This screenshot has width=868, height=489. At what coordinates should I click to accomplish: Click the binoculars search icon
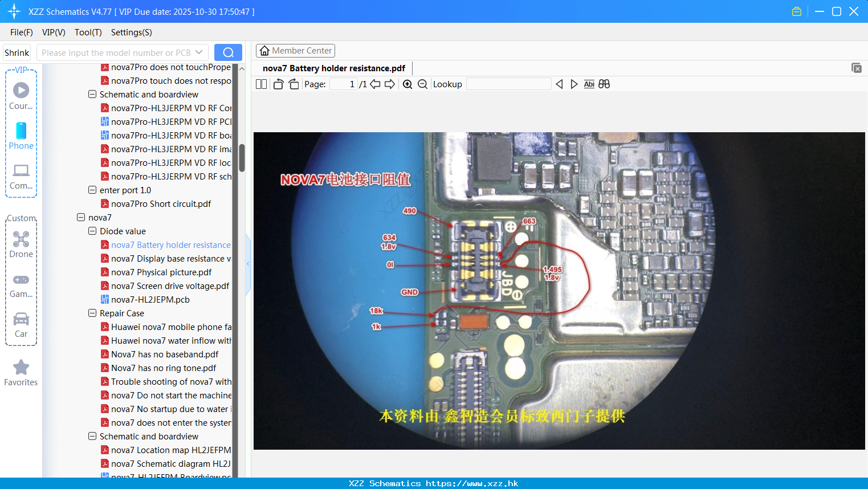[604, 84]
